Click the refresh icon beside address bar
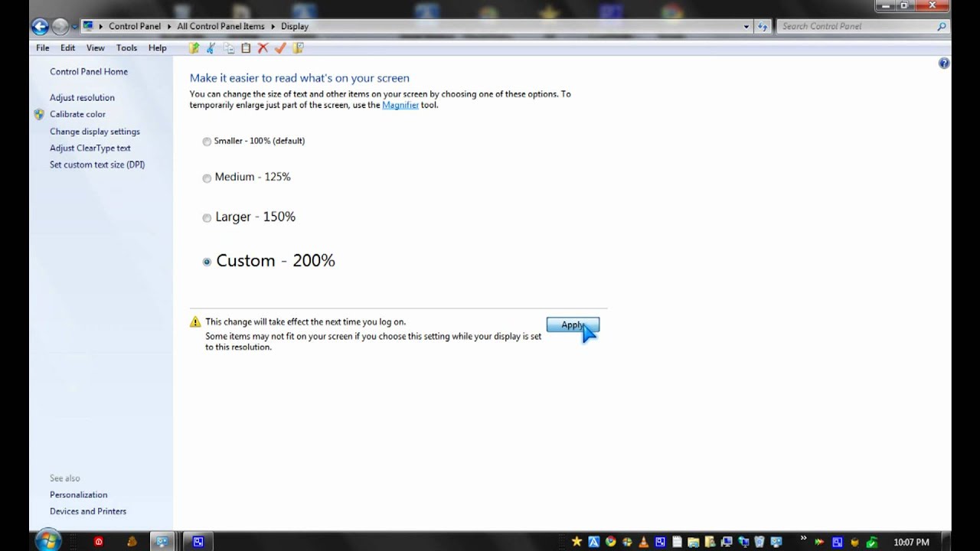980x551 pixels. pos(762,26)
